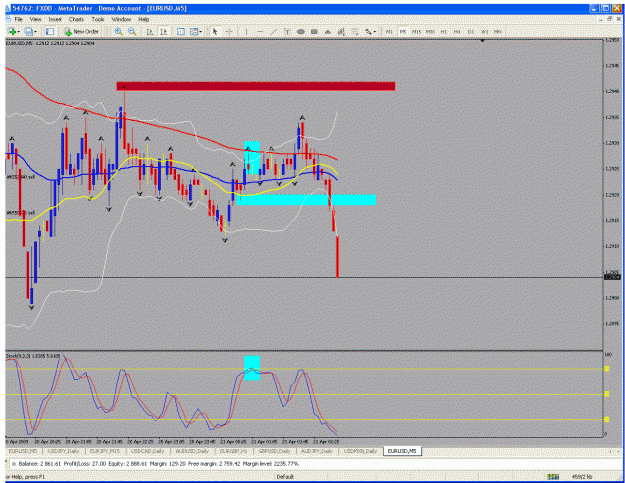Viewport: 625px width, 483px height.
Task: Select the Equidistant Channel tool
Action: pyautogui.click(x=341, y=31)
